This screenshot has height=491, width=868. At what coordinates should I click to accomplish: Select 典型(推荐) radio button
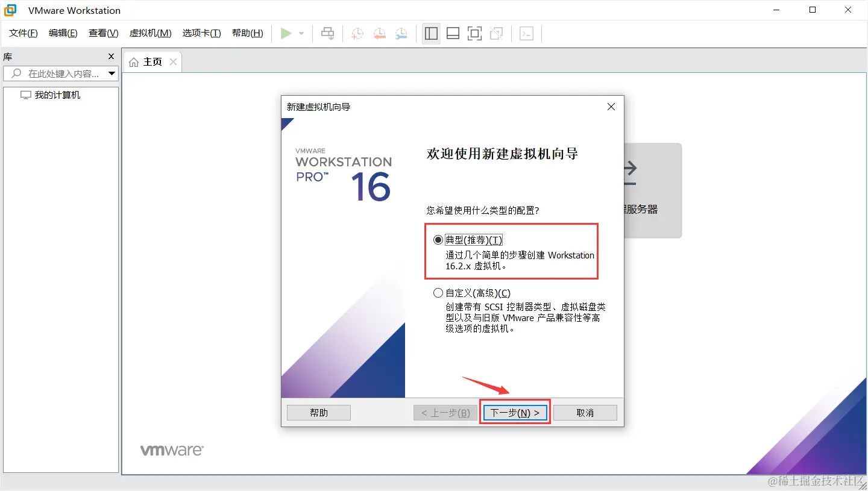438,239
